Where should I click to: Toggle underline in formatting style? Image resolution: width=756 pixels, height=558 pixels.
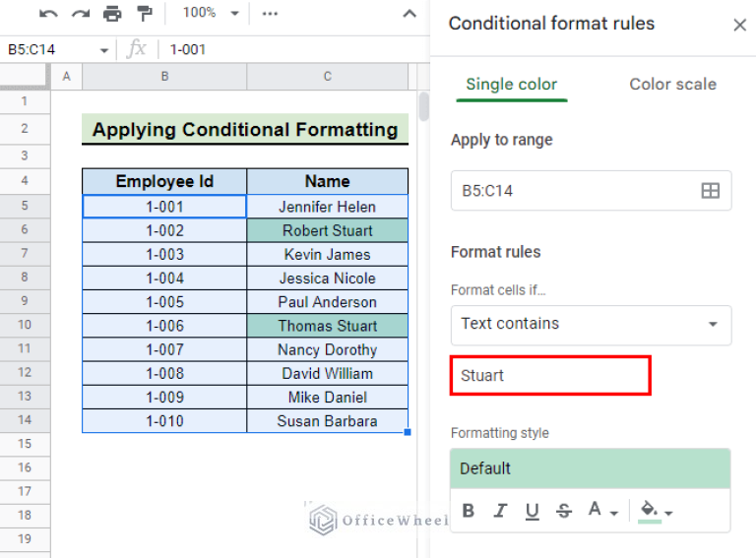click(x=532, y=511)
